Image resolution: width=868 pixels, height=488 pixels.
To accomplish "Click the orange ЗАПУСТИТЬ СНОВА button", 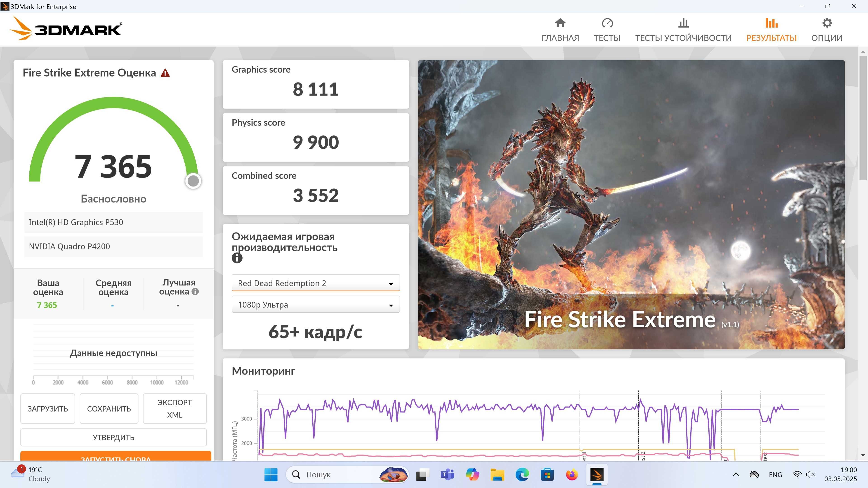I will 116,456.
